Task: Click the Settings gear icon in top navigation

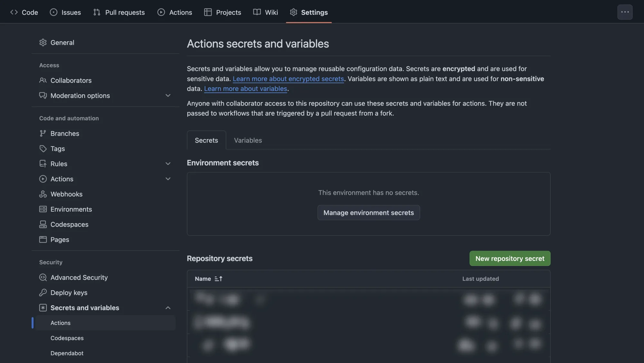Action: point(293,12)
